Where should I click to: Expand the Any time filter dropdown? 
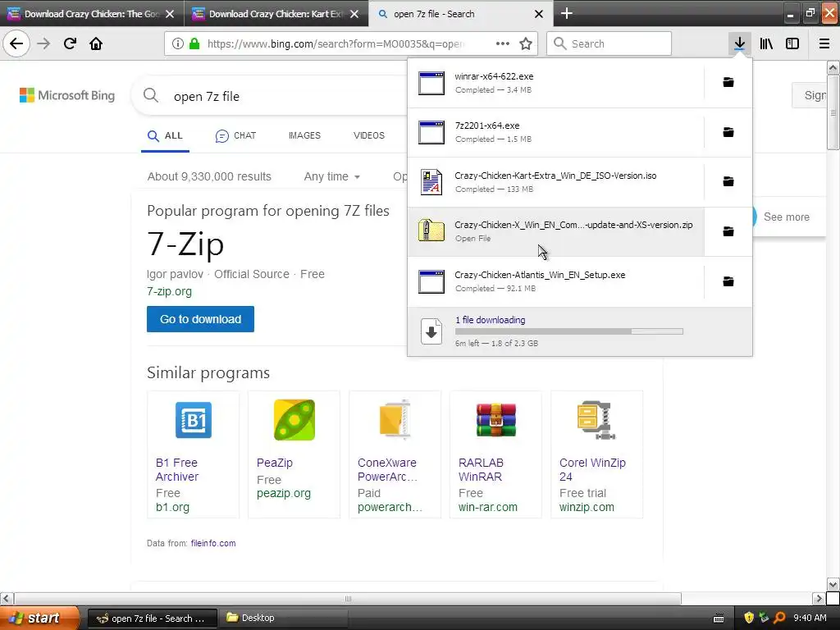[331, 176]
